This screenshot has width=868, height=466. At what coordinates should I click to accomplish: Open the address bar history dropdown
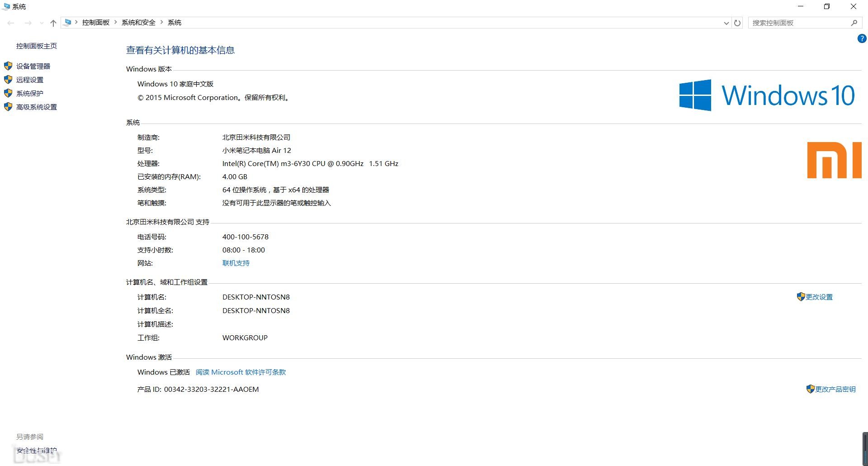[x=726, y=23]
